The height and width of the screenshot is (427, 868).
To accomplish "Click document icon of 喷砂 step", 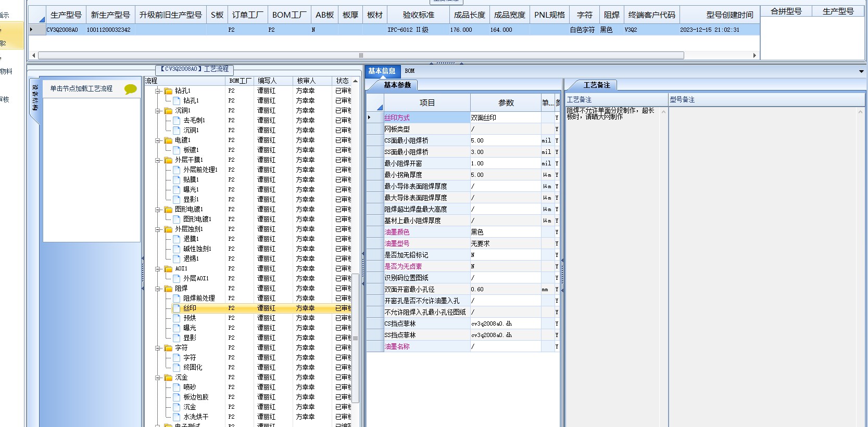I will click(x=177, y=387).
